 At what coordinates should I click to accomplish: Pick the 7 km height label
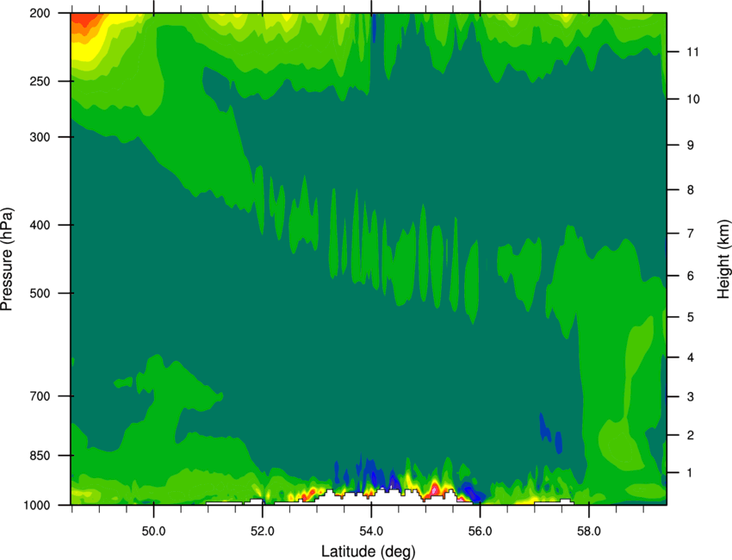[x=691, y=233]
